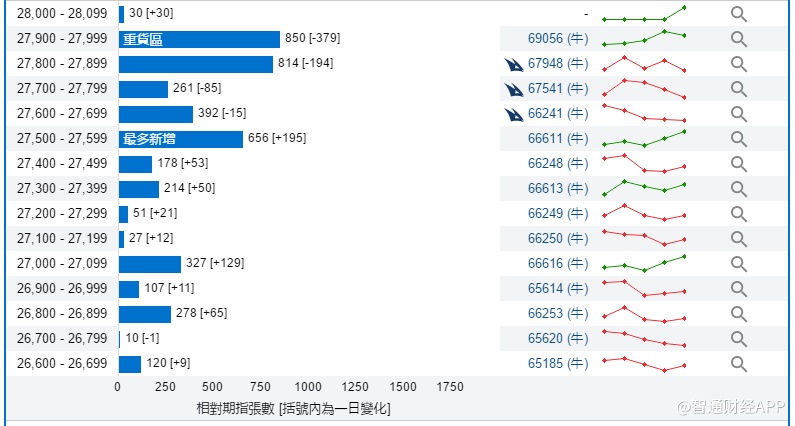Open search icon for 27,500 - 27,599 row

pos(739,139)
